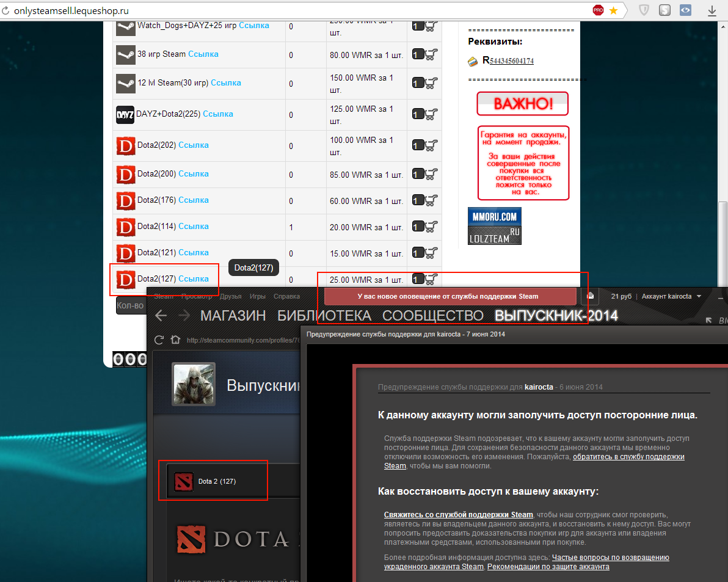Open Ссылка link for Dota2(202)
Image resolution: width=728 pixels, height=582 pixels.
194,145
